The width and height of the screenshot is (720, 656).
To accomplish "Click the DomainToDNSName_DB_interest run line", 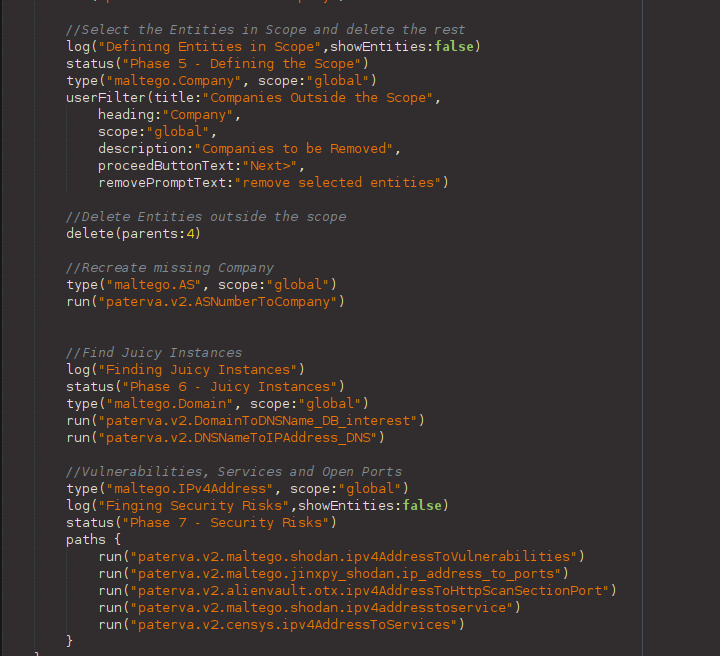I will [x=246, y=421].
